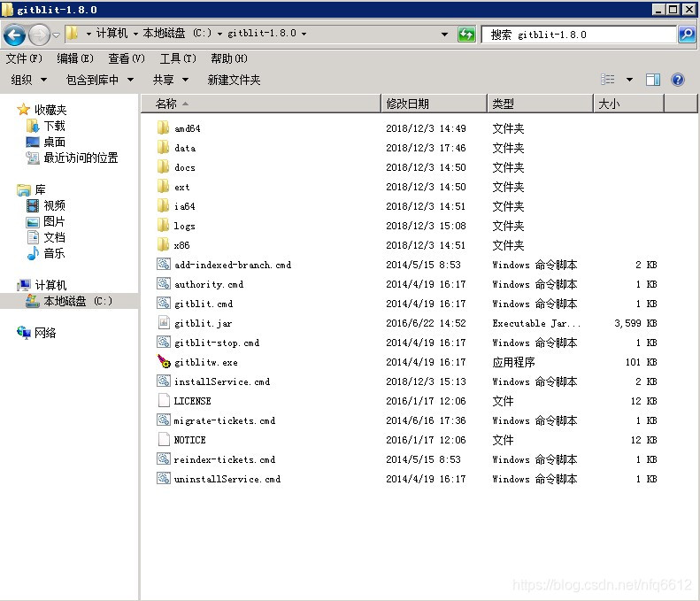Open the 图片 library
This screenshot has height=601, width=700.
pyautogui.click(x=54, y=221)
